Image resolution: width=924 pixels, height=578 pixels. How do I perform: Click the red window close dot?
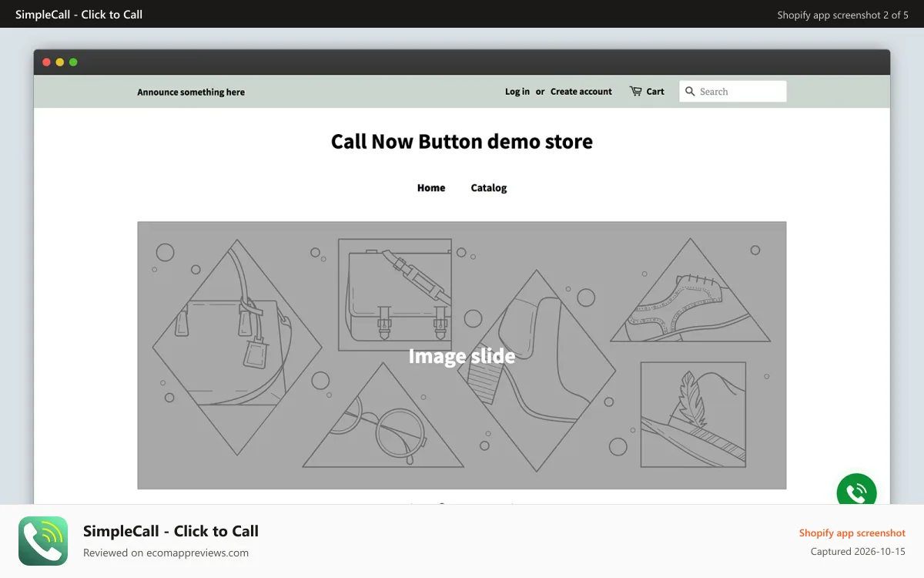46,62
